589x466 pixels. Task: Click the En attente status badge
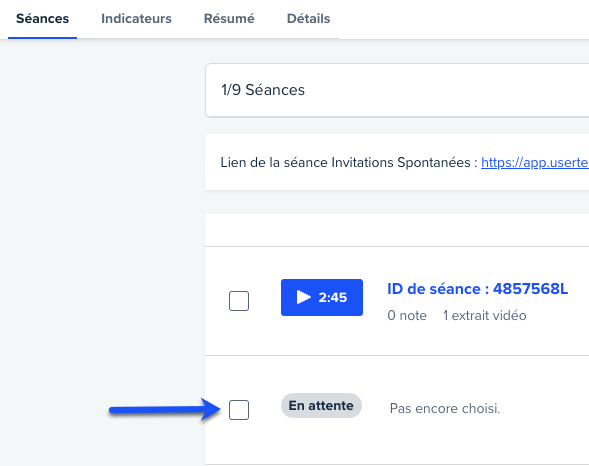[x=321, y=406]
